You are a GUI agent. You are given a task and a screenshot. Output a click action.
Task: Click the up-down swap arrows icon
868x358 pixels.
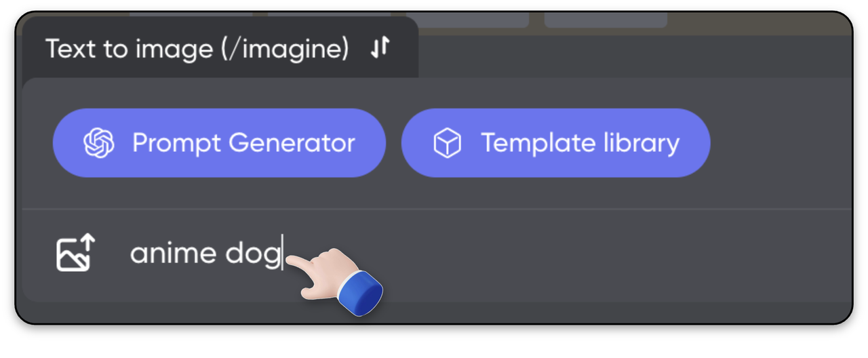pyautogui.click(x=380, y=48)
